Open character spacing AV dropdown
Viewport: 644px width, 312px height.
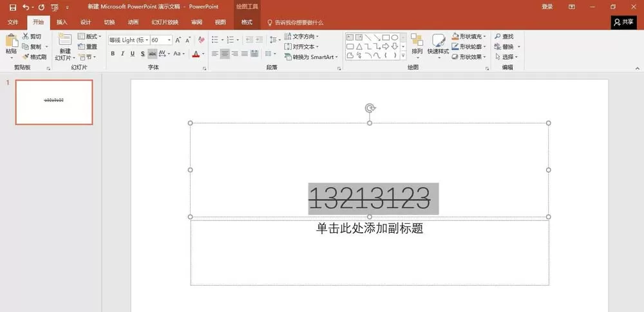(x=164, y=54)
